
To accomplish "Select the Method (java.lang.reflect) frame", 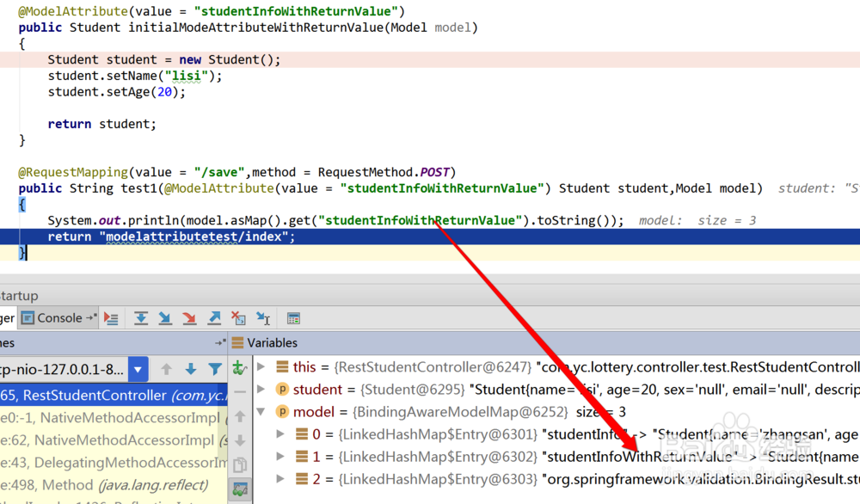I will pyautogui.click(x=114, y=485).
